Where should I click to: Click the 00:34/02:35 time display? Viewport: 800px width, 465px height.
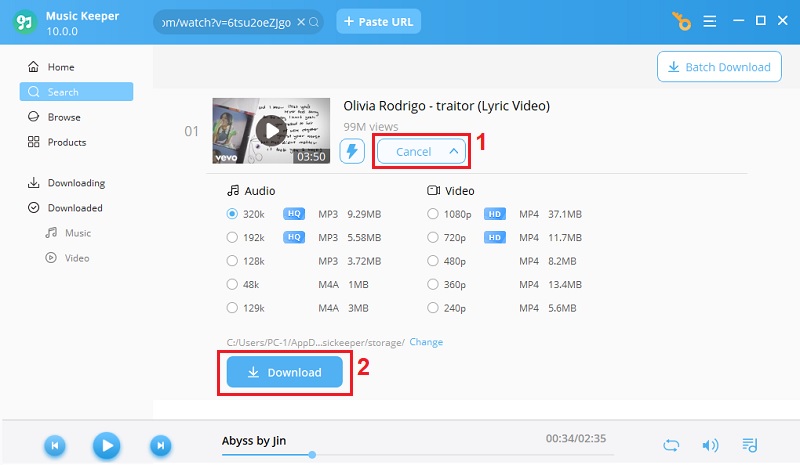576,438
